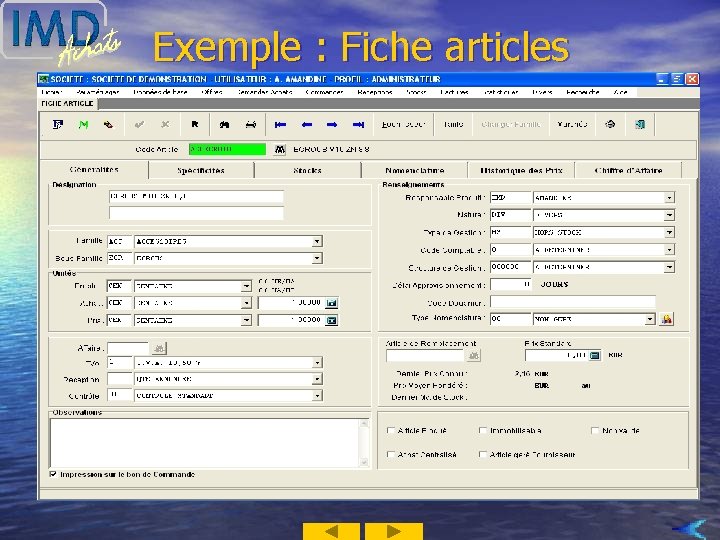Click the Code Douanier input field
The height and width of the screenshot is (540, 720).
[x=573, y=303]
